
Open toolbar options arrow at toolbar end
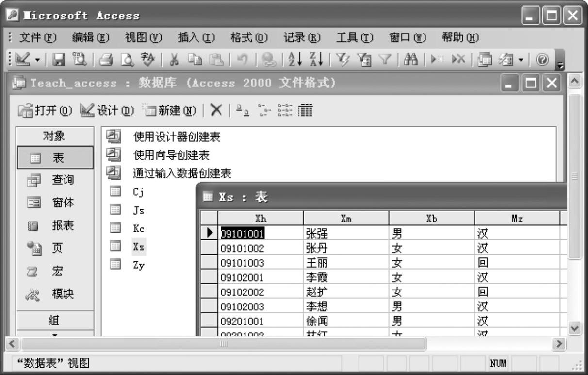(561, 60)
